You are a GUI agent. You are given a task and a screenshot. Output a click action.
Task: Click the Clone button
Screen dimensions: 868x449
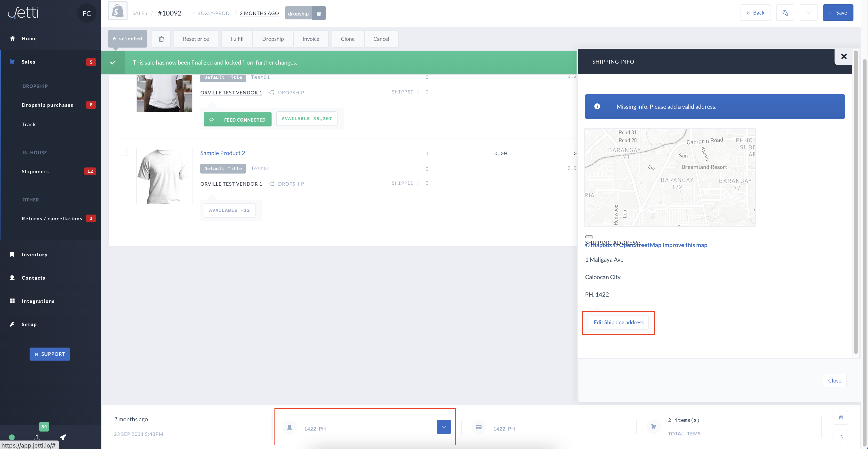[347, 39]
